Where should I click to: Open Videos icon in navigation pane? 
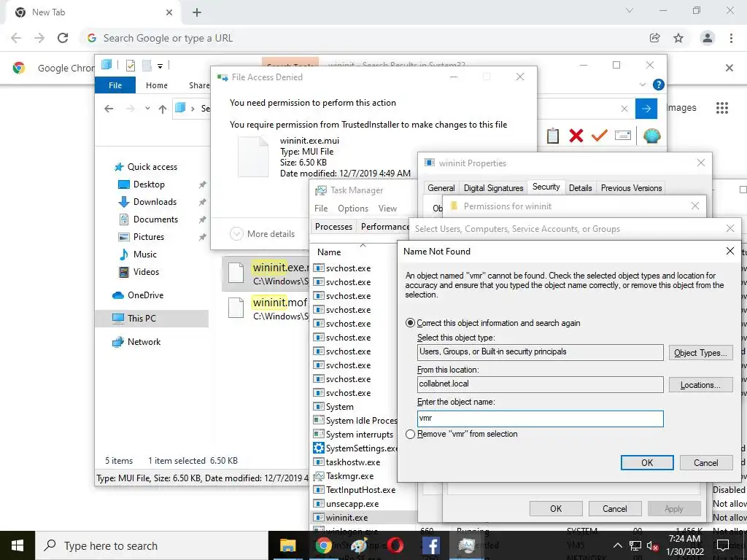tap(123, 272)
